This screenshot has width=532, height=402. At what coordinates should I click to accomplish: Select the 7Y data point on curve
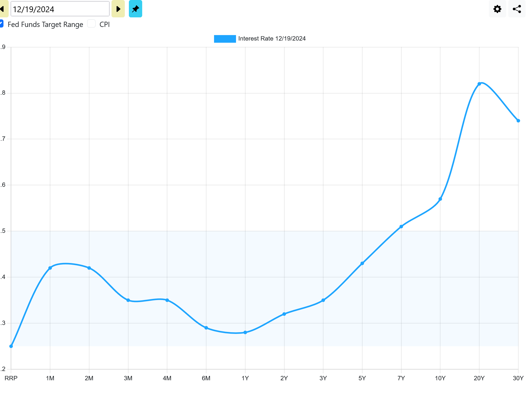coord(401,226)
